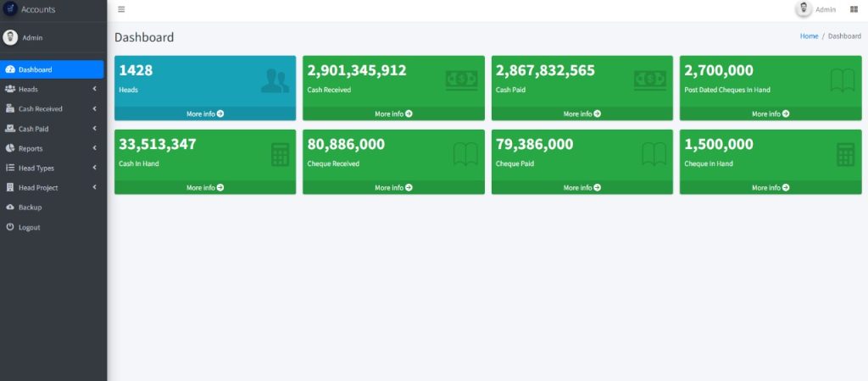Click the book icon on the Cheque Received card
Screen dimensions: 868x381
tap(465, 154)
